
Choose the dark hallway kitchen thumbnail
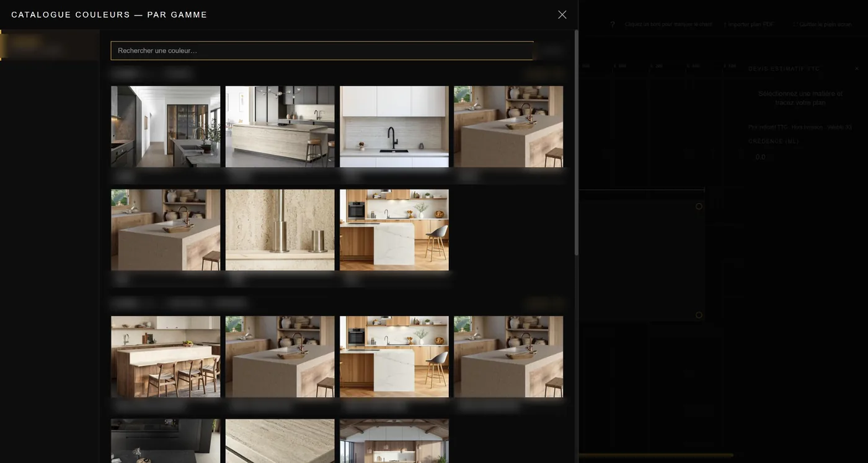pyautogui.click(x=166, y=127)
